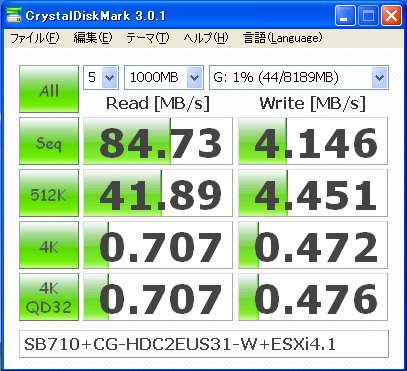407x371 pixels.
Task: Open the ファイル(F) menu
Action: click(x=35, y=38)
